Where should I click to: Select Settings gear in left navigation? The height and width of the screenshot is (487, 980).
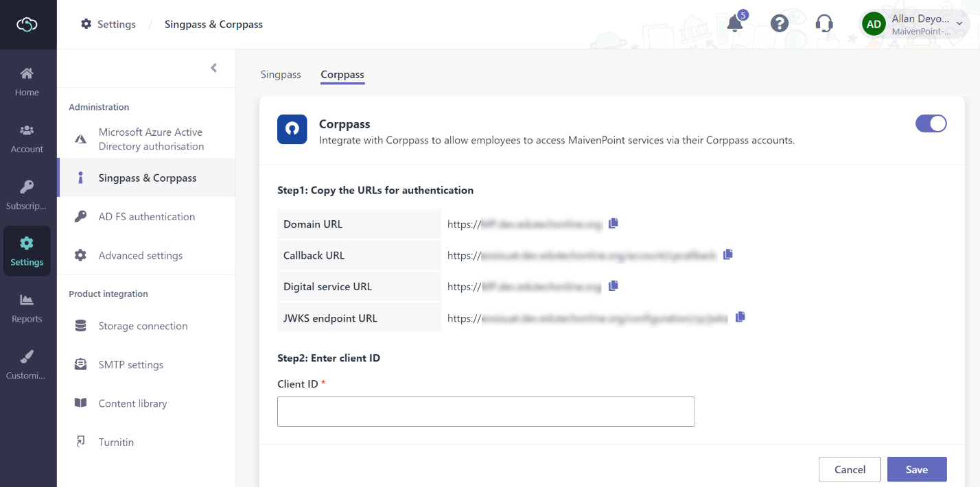point(27,251)
